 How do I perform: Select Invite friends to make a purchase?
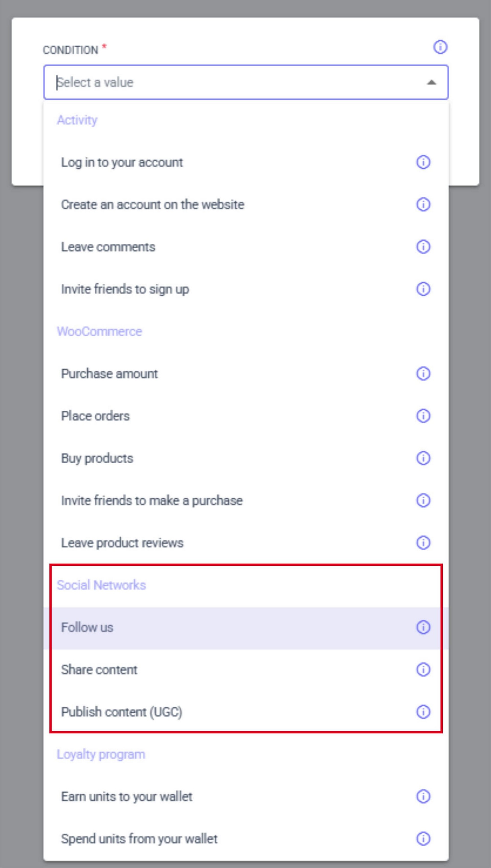tap(152, 500)
